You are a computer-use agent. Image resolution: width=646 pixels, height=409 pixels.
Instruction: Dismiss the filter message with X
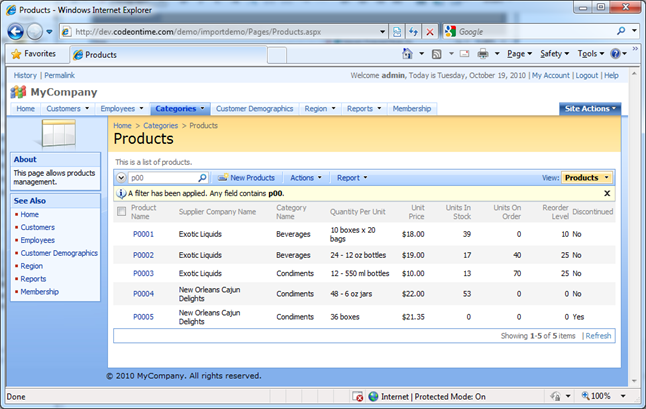(x=607, y=193)
